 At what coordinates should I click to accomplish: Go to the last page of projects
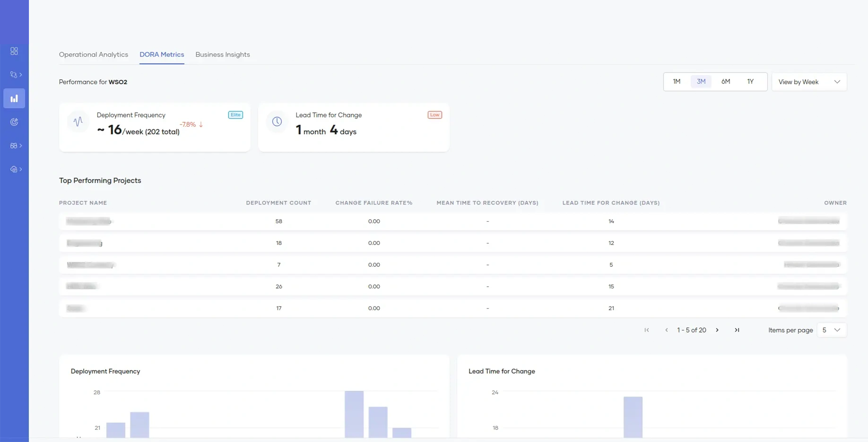(737, 330)
